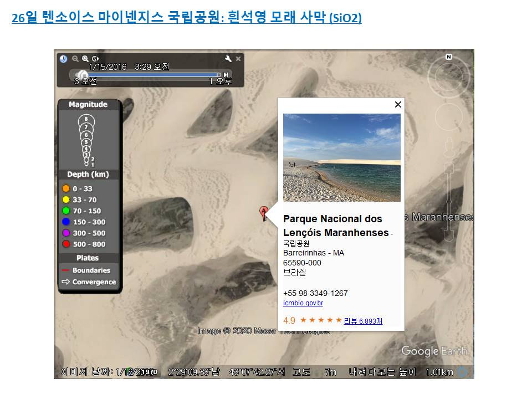Screen dimensions: 532x399
Task: Click the blue time slider track
Action: (x=154, y=75)
